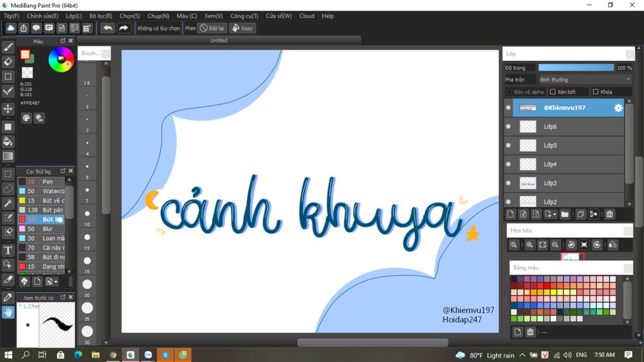
Task: Open the Công cụ(T) menu
Action: point(244,16)
